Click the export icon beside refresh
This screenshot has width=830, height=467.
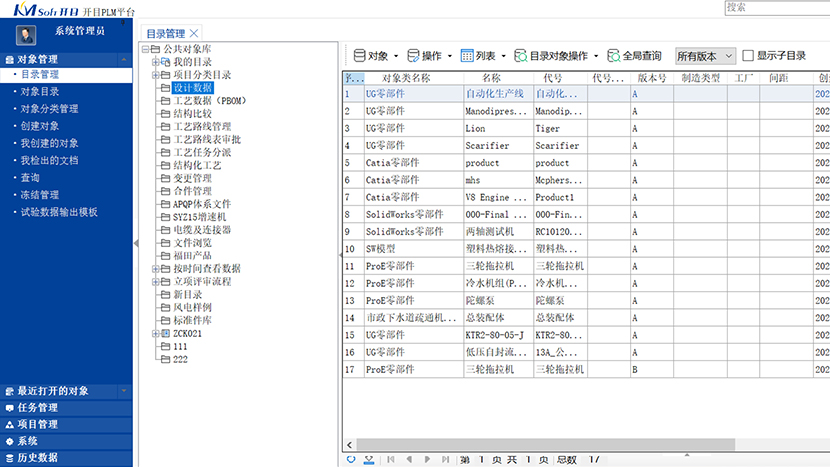click(369, 459)
